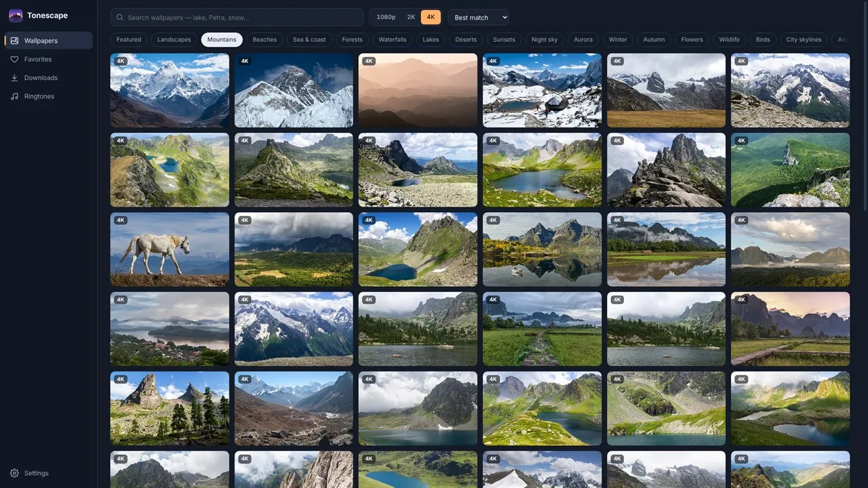868x488 pixels.
Task: Focus the Search wallpapers input field
Action: tap(237, 18)
